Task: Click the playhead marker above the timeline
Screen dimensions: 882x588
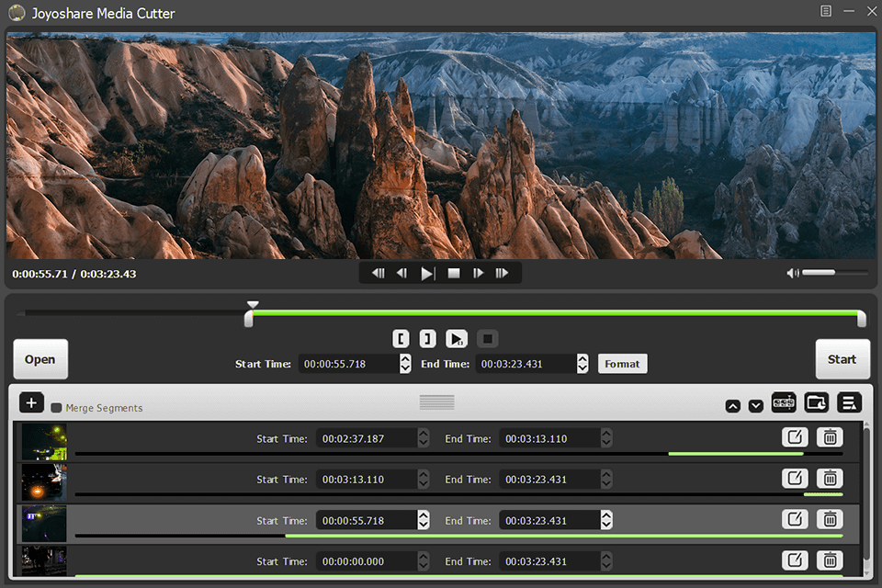Action: click(253, 304)
